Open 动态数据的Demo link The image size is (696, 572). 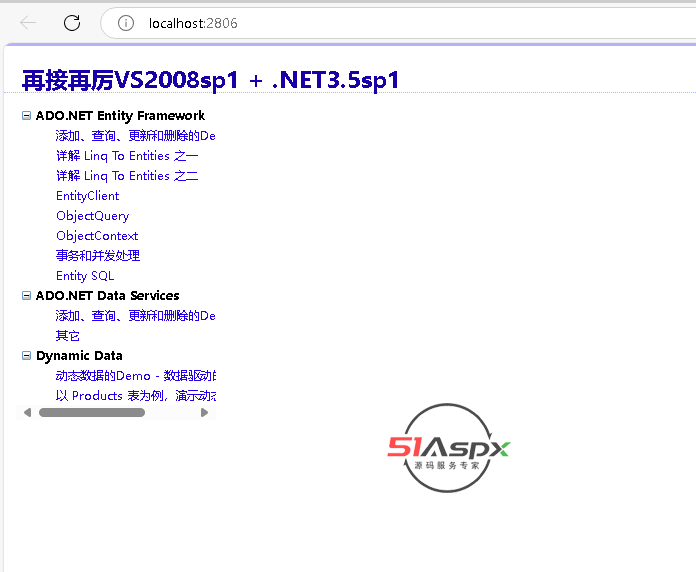point(135,376)
